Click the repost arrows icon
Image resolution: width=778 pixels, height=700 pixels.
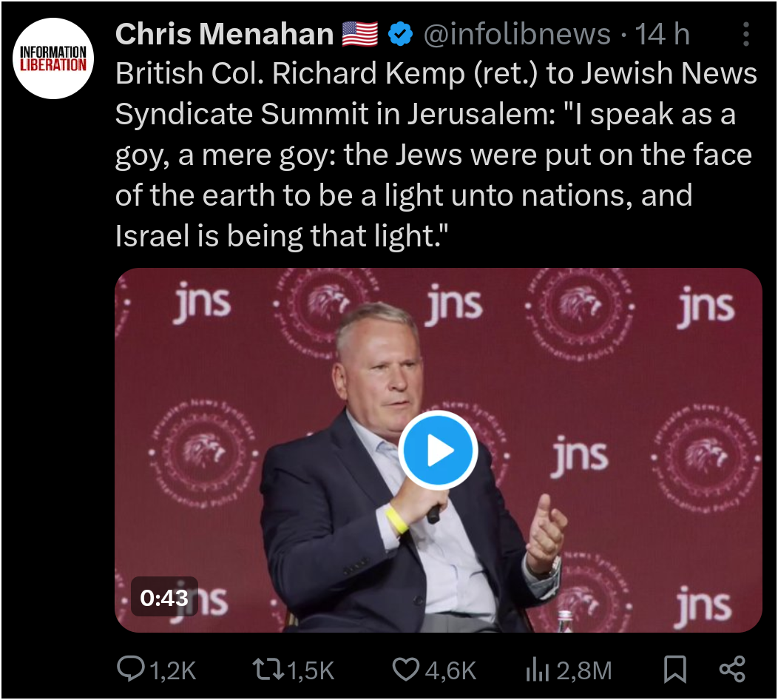click(x=268, y=669)
